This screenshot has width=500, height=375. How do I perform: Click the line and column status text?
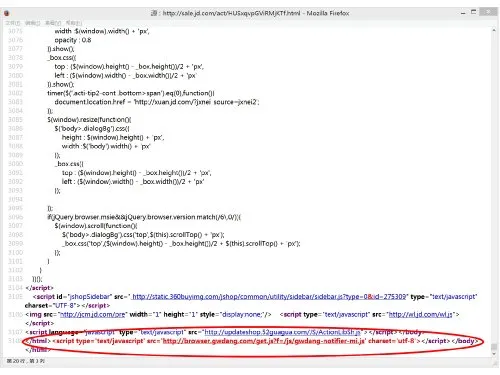pyautogui.click(x=25, y=361)
